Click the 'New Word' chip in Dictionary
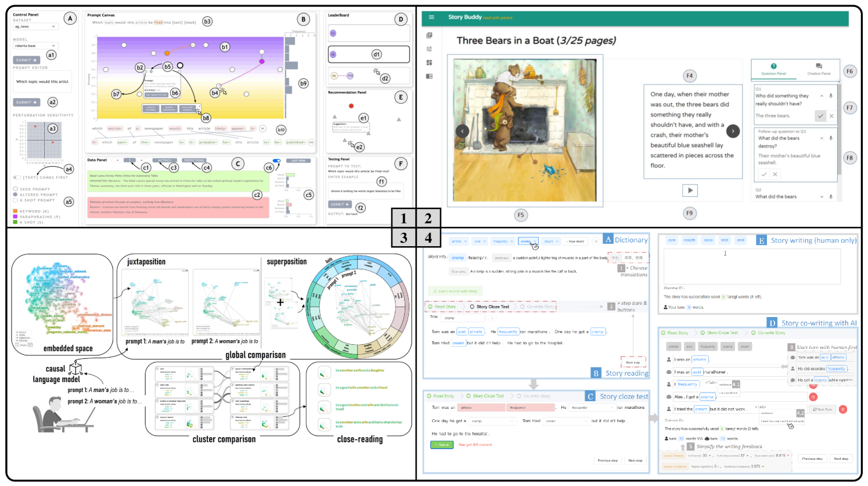 tap(575, 241)
